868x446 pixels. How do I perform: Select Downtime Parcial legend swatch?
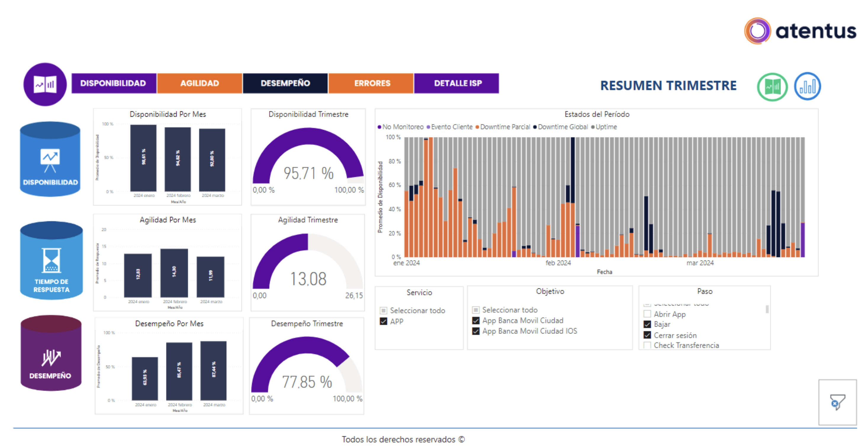[478, 127]
